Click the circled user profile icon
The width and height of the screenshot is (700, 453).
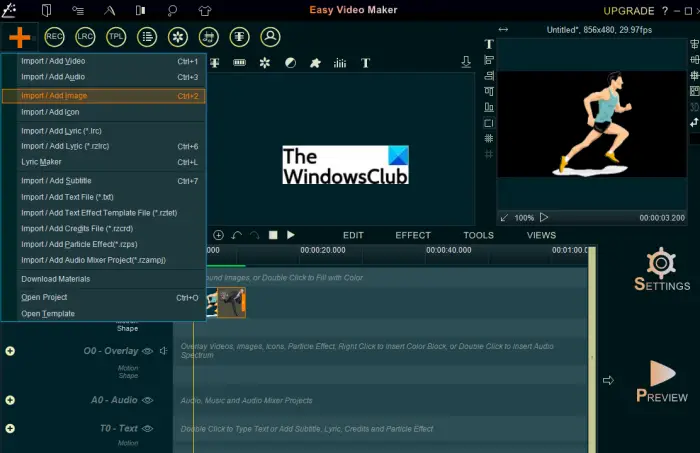pos(270,37)
